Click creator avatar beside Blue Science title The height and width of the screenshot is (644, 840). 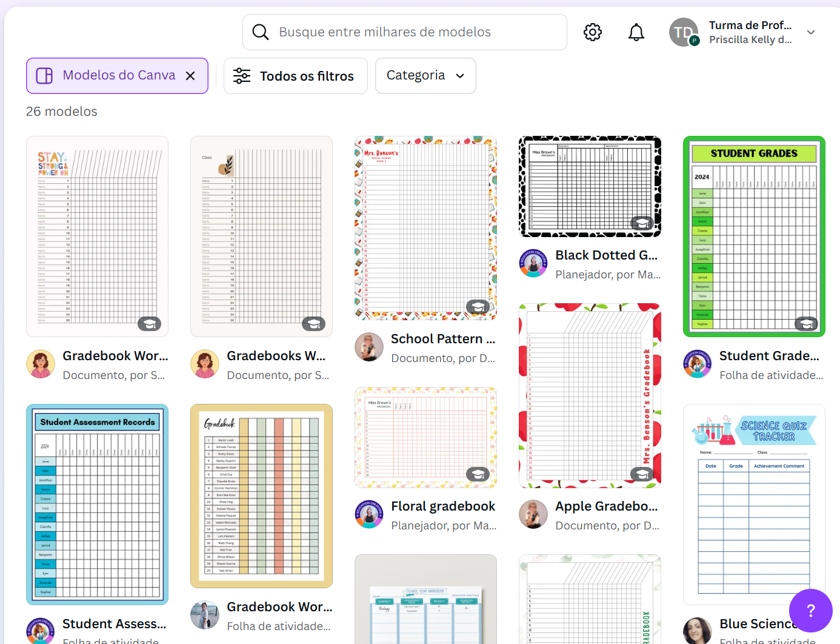pos(698,631)
